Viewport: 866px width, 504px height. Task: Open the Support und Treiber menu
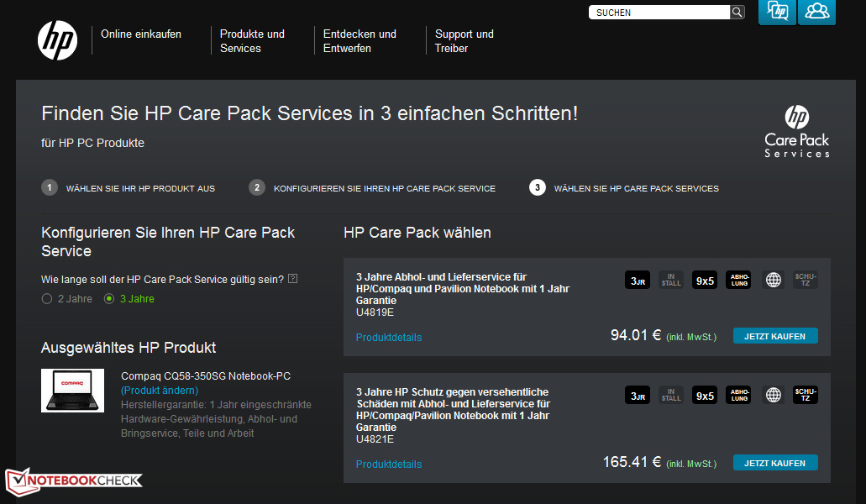pyautogui.click(x=464, y=41)
